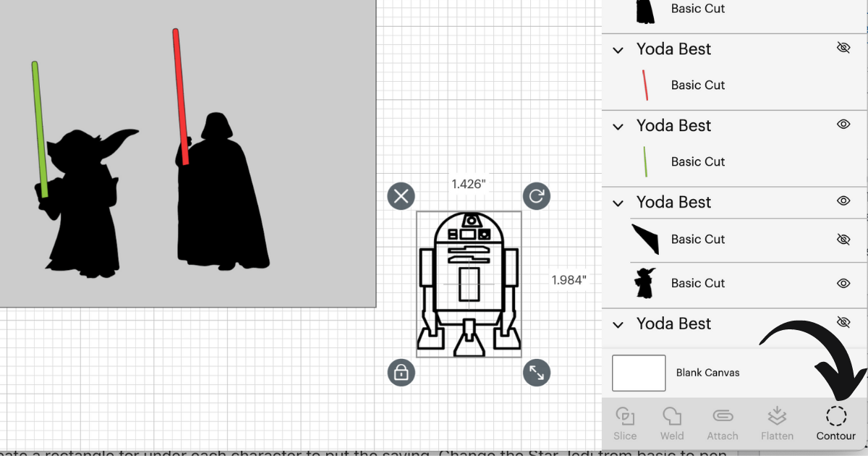Click the X delete handle on R2-D2 selection
This screenshot has height=456, width=868.
pos(401,196)
